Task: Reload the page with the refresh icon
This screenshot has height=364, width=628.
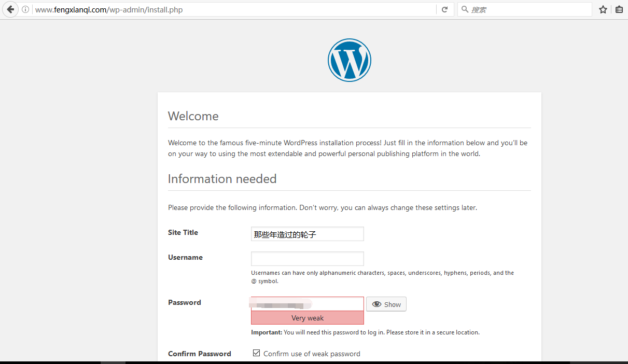Action: [x=444, y=9]
